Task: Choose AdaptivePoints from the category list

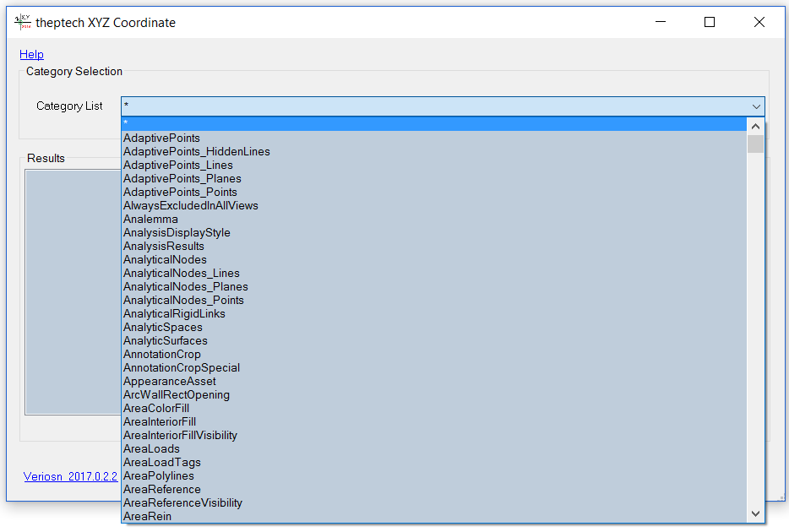Action: tap(433, 138)
